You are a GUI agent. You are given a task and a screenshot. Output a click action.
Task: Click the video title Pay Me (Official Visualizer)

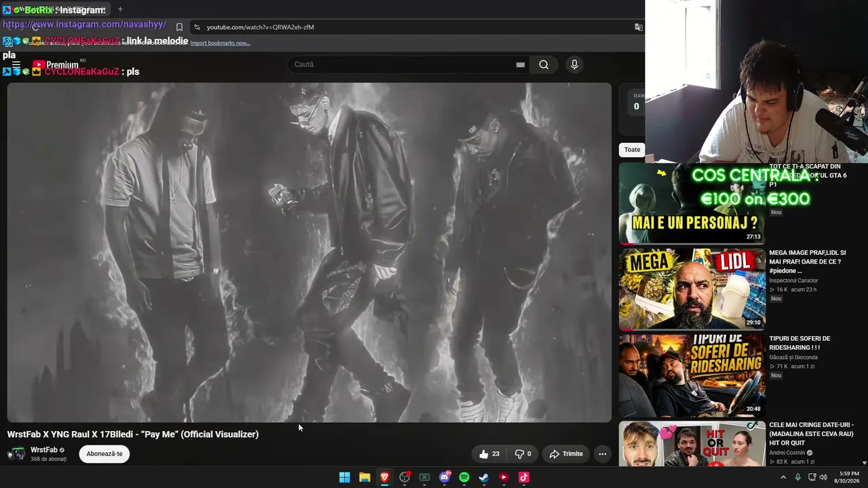[133, 434]
